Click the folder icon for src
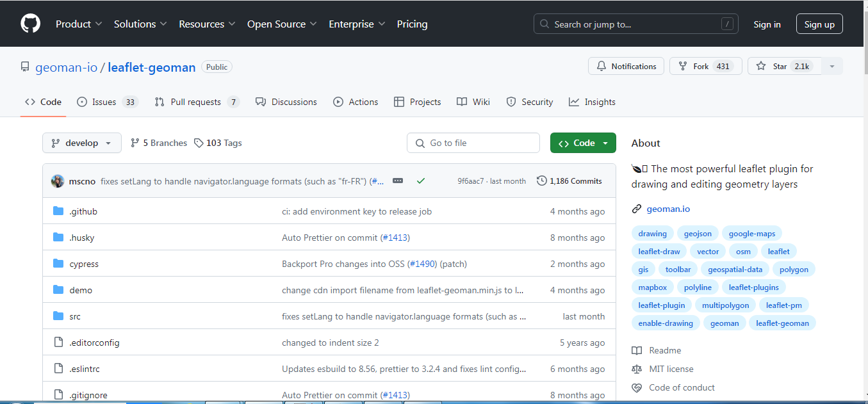Screen dimensions: 868x404 click(x=58, y=316)
